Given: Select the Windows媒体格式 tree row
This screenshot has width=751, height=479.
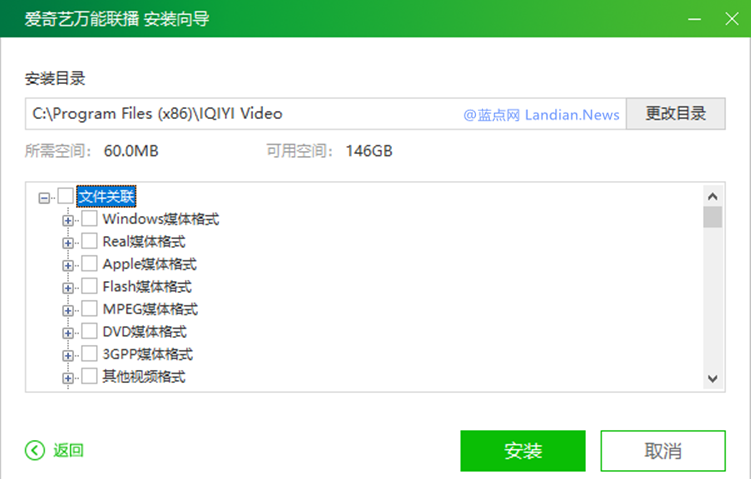Looking at the screenshot, I should point(161,219).
